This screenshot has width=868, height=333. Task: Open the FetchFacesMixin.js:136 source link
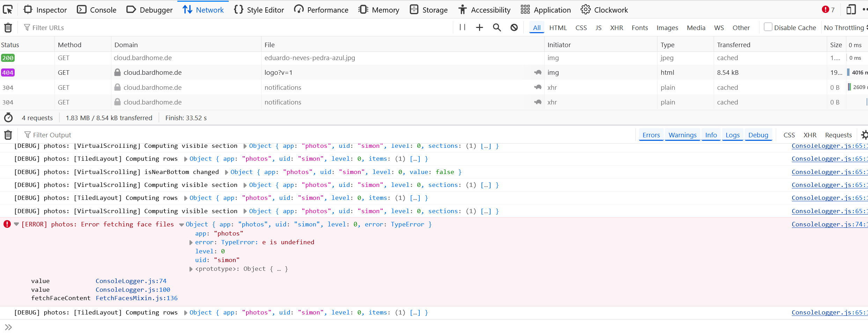(x=137, y=298)
